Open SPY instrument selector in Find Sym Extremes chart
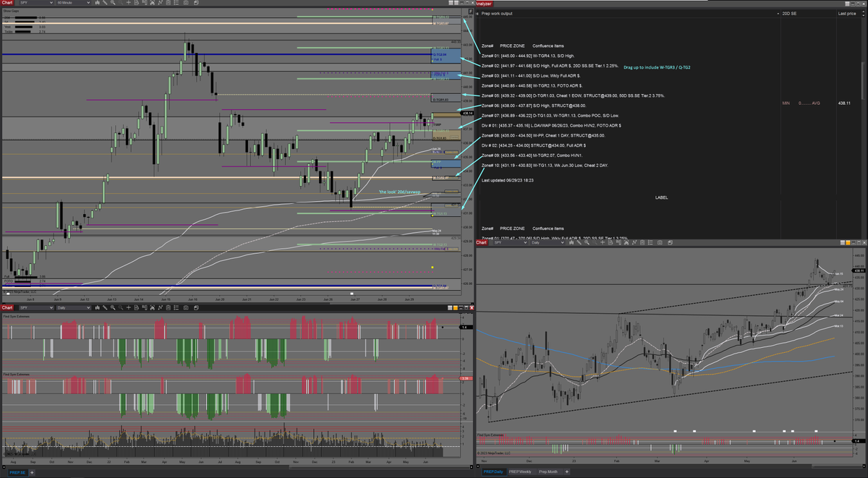This screenshot has height=478, width=868. tap(36, 307)
